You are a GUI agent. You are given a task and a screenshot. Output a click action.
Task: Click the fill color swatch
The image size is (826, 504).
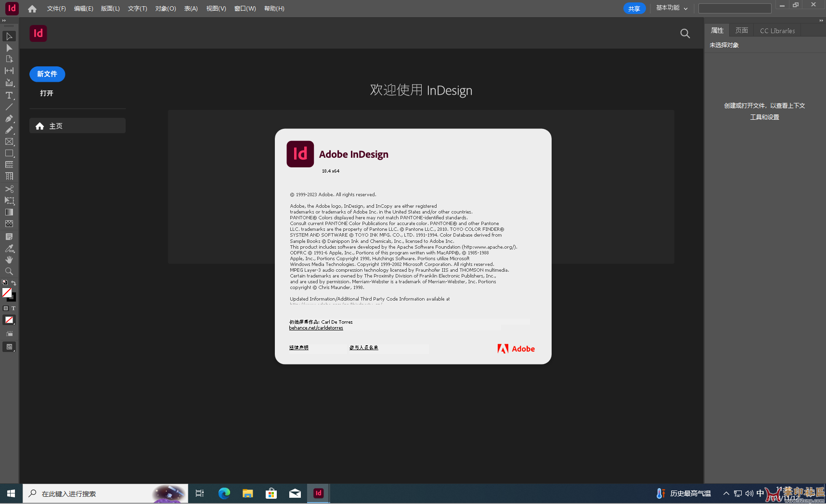coord(7,292)
